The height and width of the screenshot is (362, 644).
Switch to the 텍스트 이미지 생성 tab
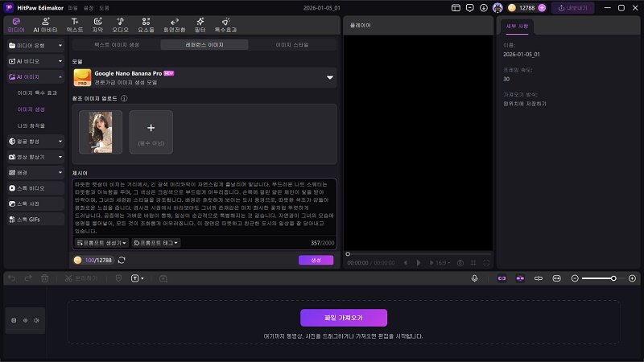117,45
